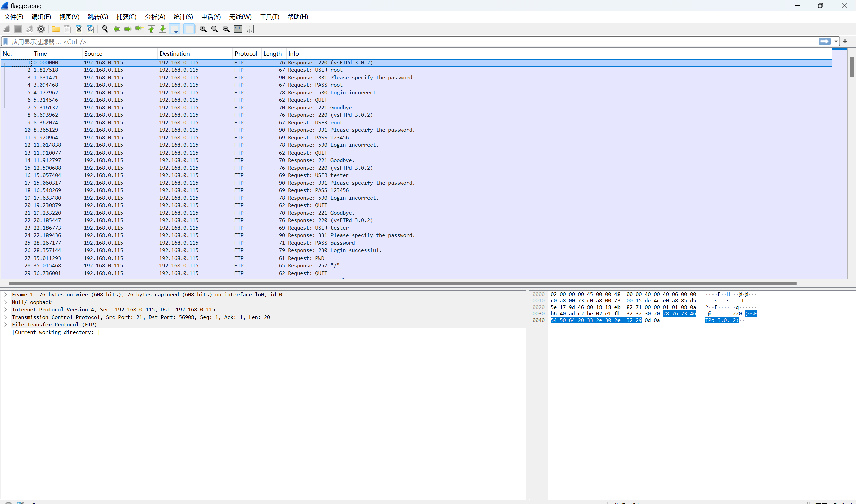Select packet 2 USER root request
Image resolution: width=856 pixels, height=504 pixels.
tap(416, 70)
